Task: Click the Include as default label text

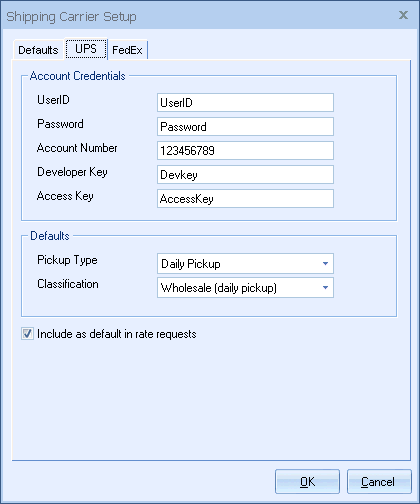Action: [x=117, y=334]
